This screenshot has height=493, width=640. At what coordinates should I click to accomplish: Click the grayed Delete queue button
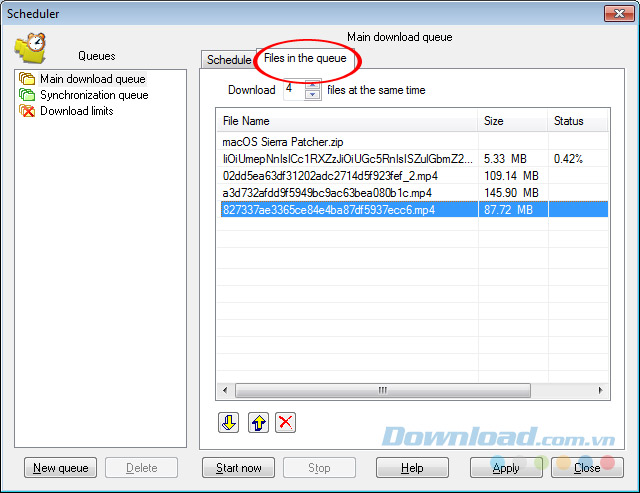pos(141,468)
